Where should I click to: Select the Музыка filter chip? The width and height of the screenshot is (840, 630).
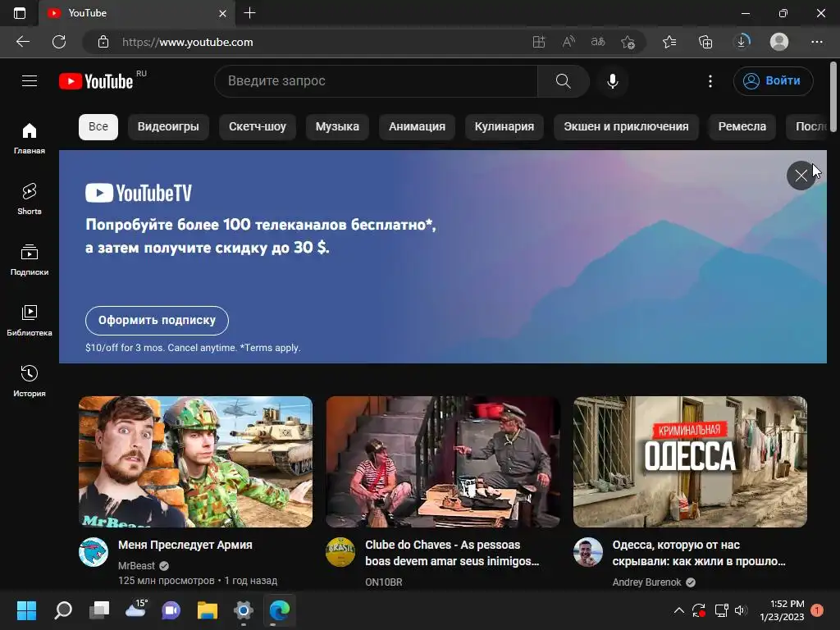[337, 126]
